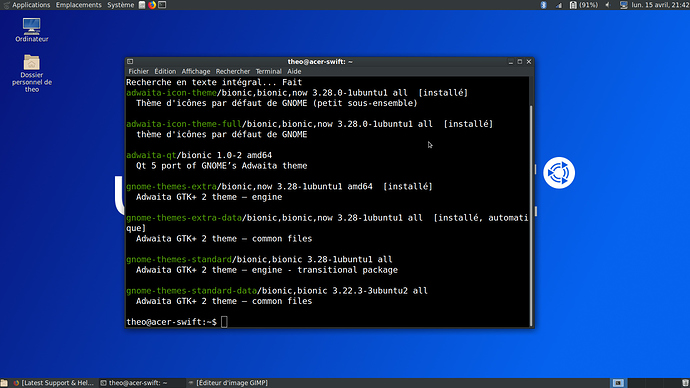Click package name gnome-themes-extra-data

click(x=184, y=218)
